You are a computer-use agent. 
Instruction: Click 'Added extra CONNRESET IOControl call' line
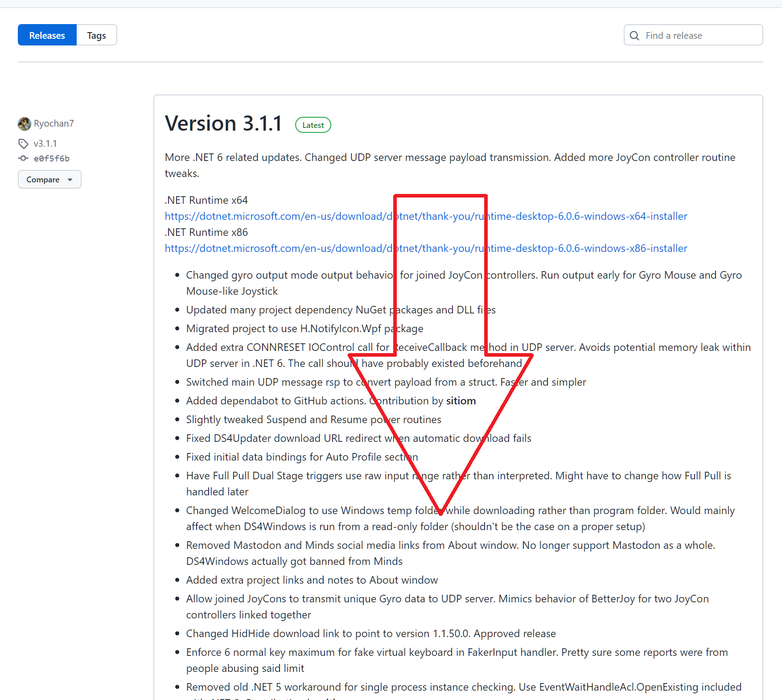[x=469, y=355]
